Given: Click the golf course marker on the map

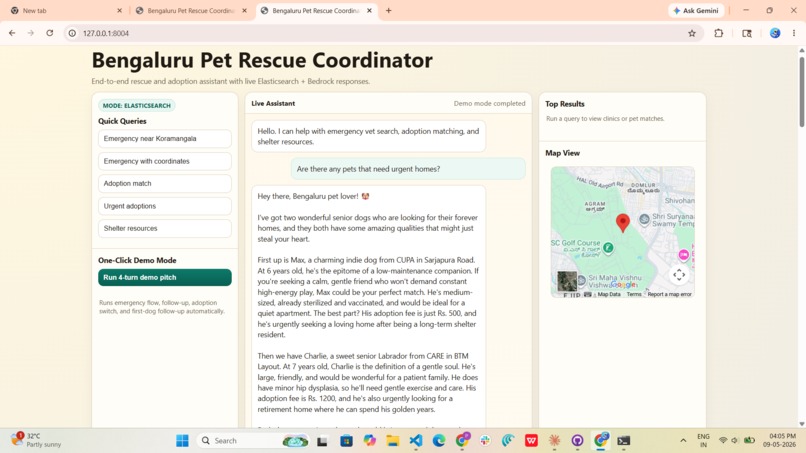Looking at the screenshot, I should click(x=608, y=248).
